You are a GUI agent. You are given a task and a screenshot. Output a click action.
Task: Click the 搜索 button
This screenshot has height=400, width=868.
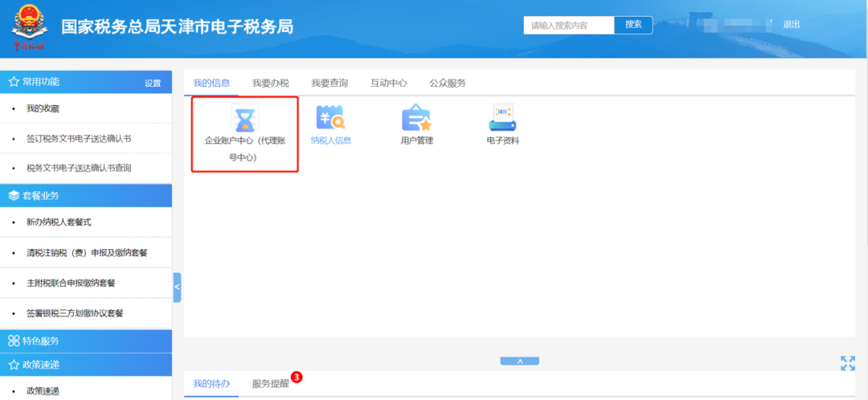click(x=633, y=25)
